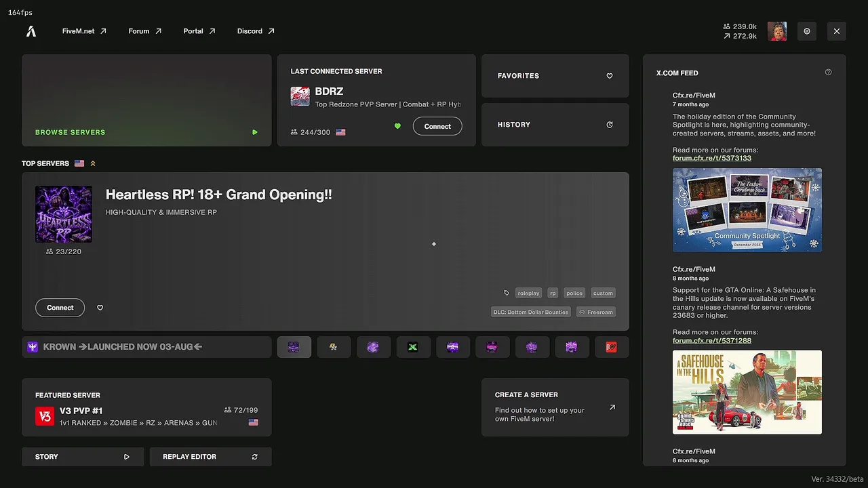Open the Discord link
868x488 pixels.
pyautogui.click(x=256, y=31)
